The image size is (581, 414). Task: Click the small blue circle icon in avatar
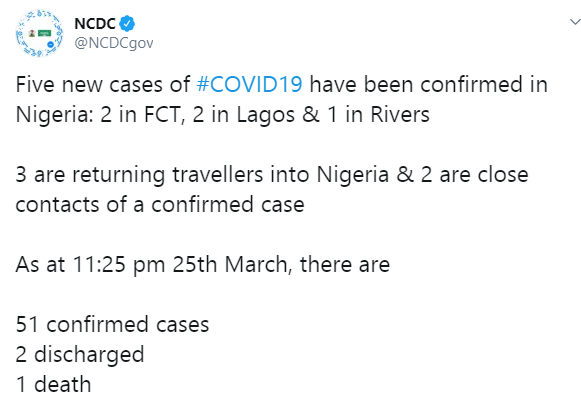click(x=51, y=44)
